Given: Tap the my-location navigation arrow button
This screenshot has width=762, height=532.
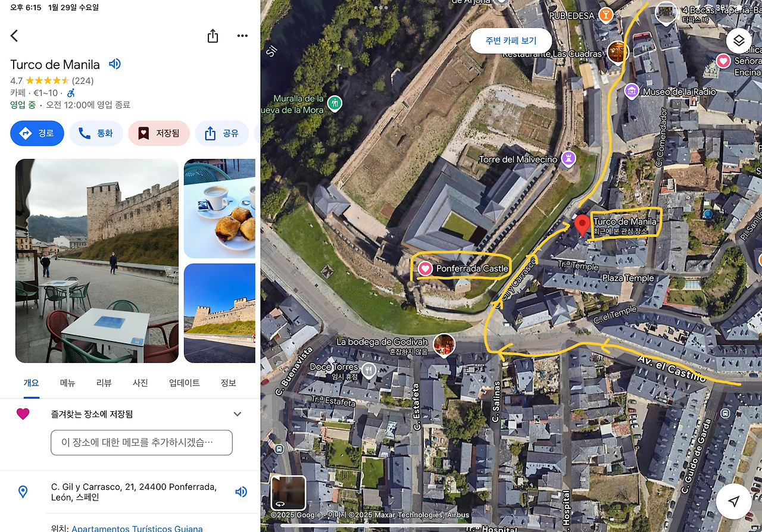Looking at the screenshot, I should point(734,501).
